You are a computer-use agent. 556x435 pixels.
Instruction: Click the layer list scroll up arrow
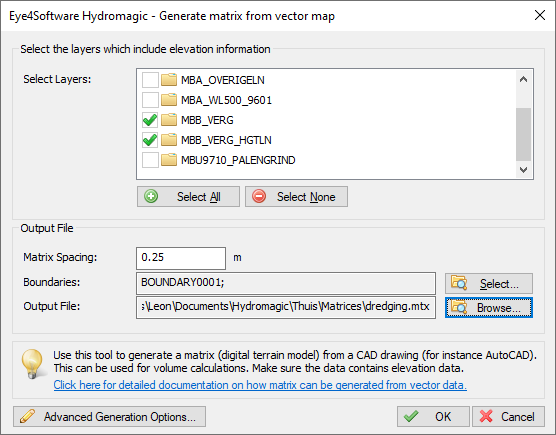(x=523, y=79)
